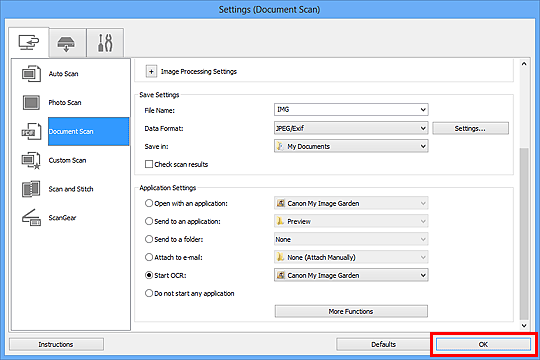Click Start OCR's My Image Garden icon

point(281,275)
